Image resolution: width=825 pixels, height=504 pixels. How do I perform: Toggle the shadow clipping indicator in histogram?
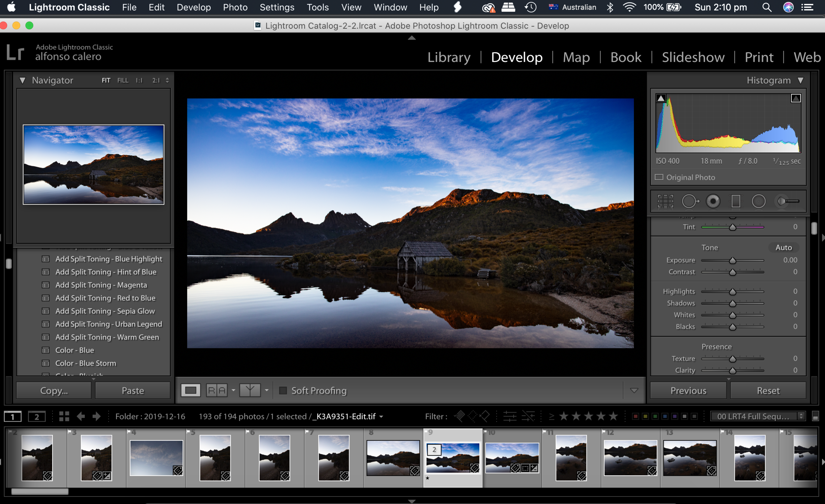point(661,98)
